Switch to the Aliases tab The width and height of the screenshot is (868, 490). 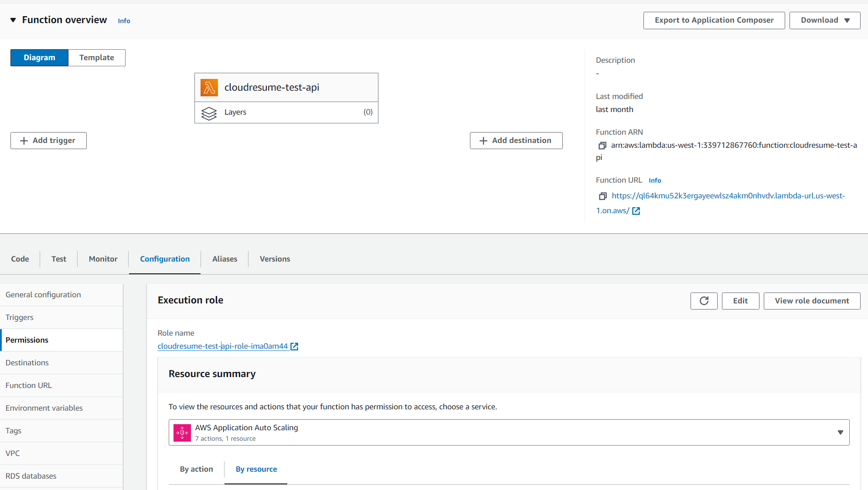(225, 259)
